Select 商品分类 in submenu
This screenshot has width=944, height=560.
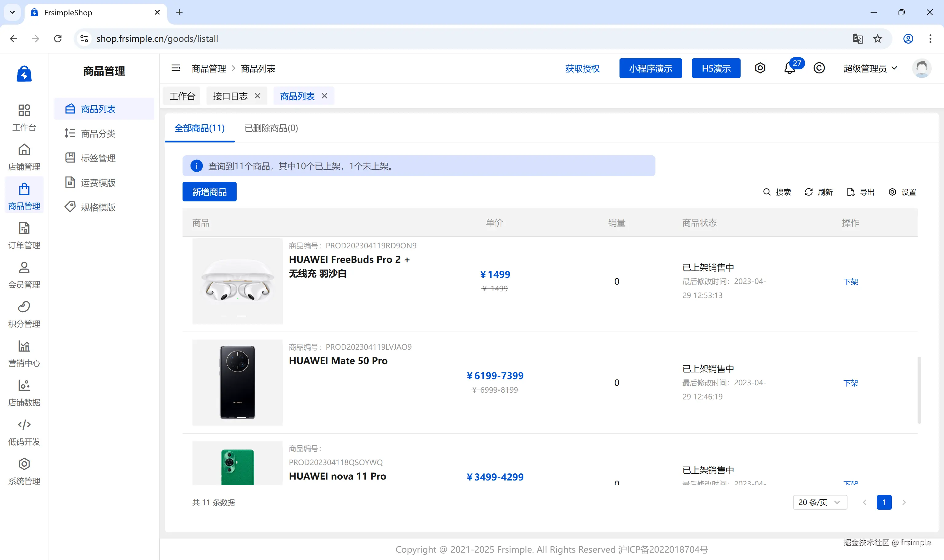[104, 134]
